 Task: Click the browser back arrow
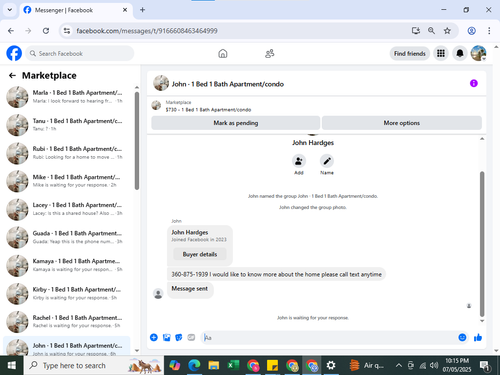11,31
